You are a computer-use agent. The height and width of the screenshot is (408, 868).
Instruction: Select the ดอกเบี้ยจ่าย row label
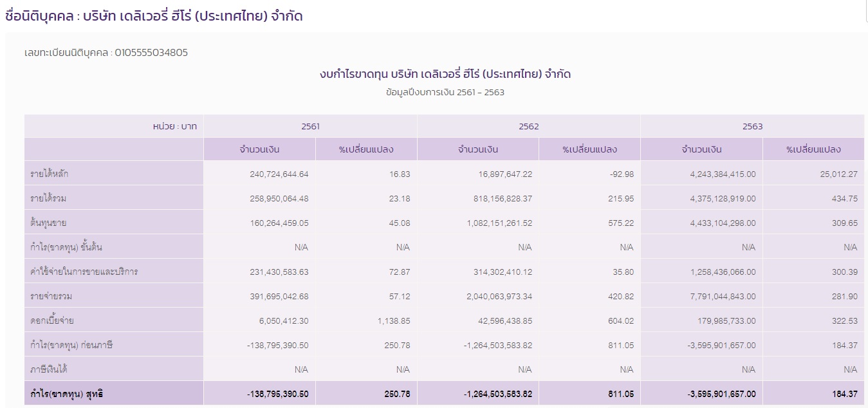[x=45, y=320]
